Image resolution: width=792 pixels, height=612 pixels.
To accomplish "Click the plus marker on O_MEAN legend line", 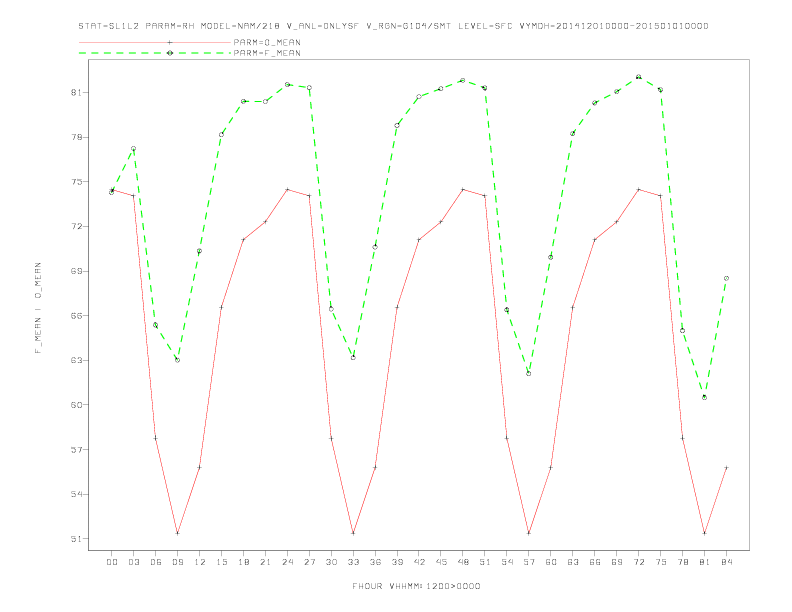I will pyautogui.click(x=170, y=42).
